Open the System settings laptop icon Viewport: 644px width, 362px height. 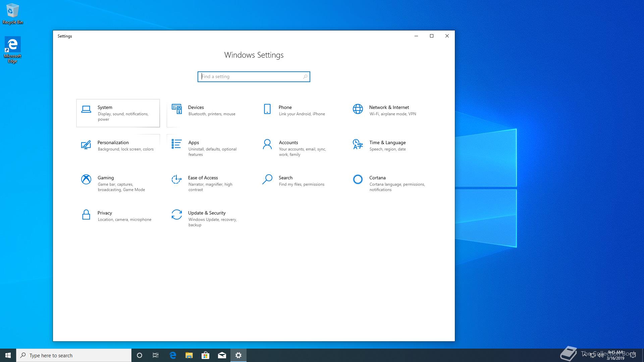pos(86,109)
